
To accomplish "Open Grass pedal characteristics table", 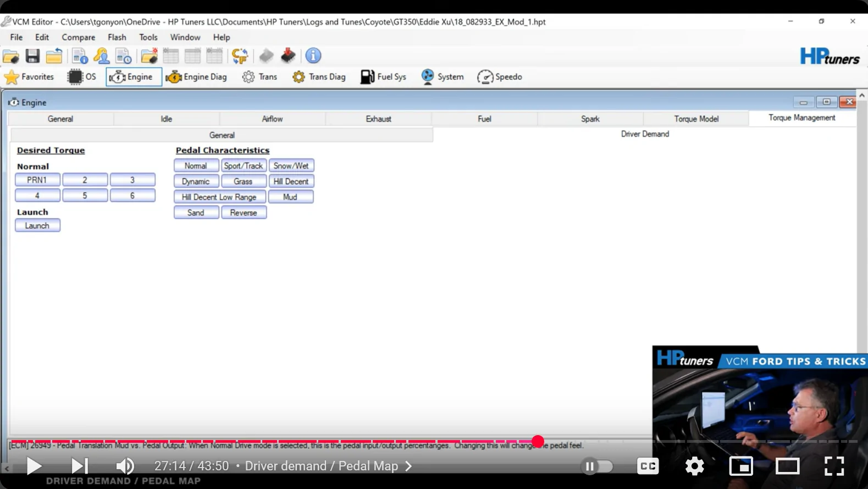I will coord(244,182).
